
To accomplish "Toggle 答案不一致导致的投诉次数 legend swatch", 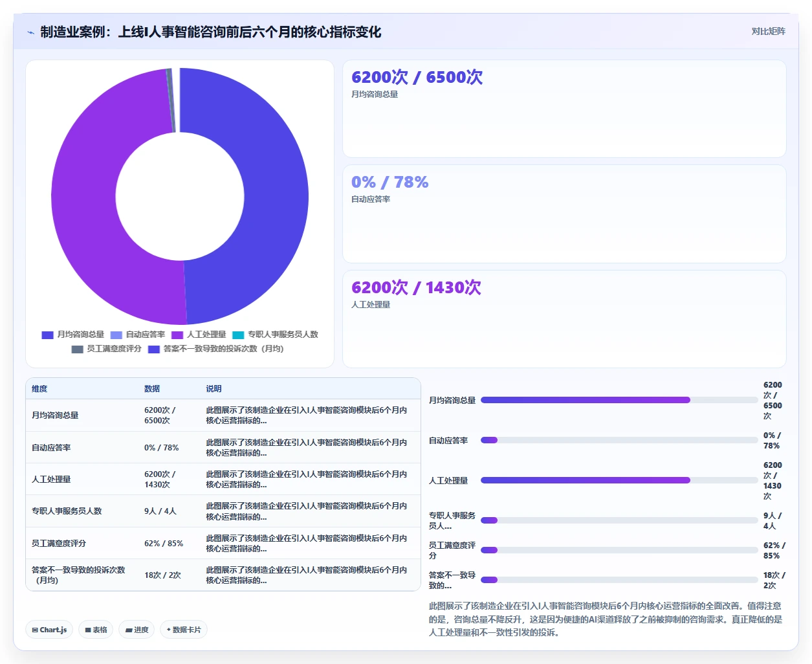I will tap(153, 349).
